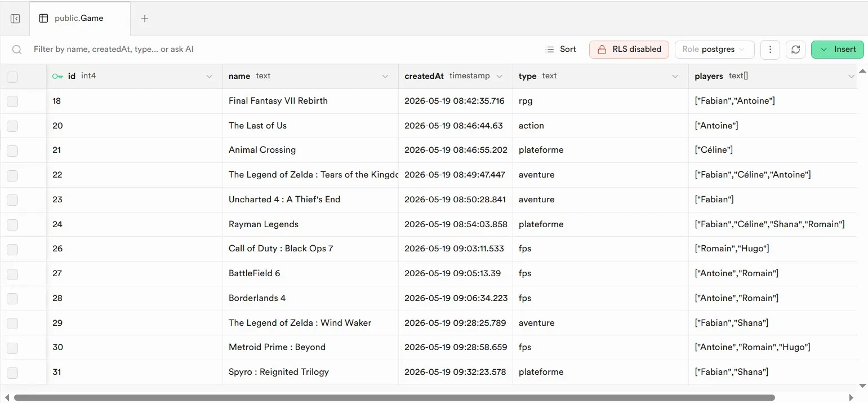Tick the BattleField 6 row checkbox

[12, 274]
